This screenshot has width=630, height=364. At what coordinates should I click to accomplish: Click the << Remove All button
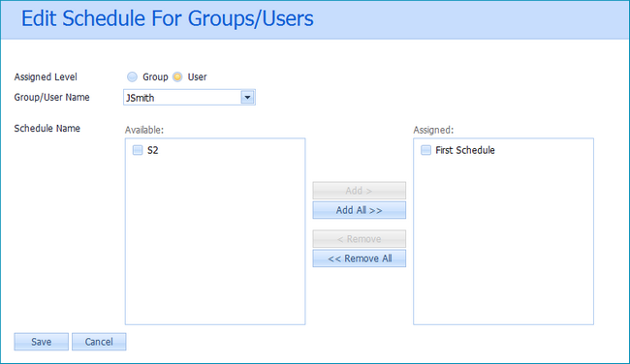coord(360,258)
